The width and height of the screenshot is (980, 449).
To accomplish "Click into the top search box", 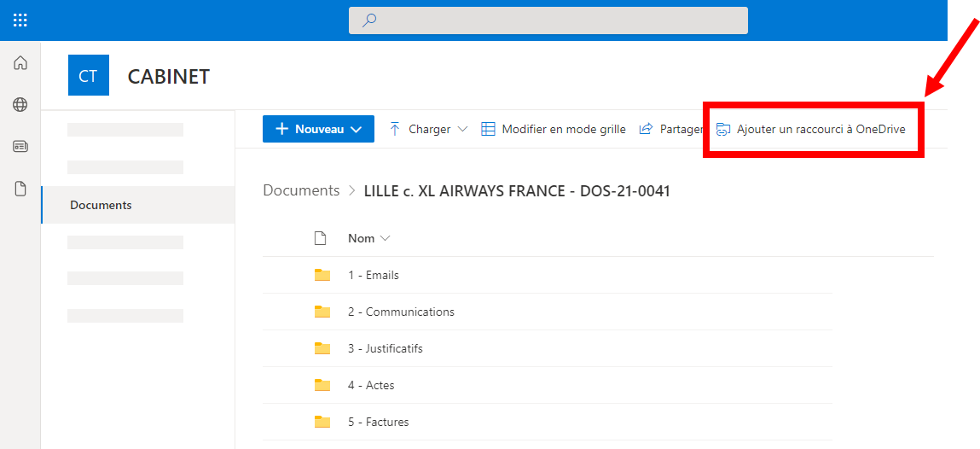I will pos(548,20).
